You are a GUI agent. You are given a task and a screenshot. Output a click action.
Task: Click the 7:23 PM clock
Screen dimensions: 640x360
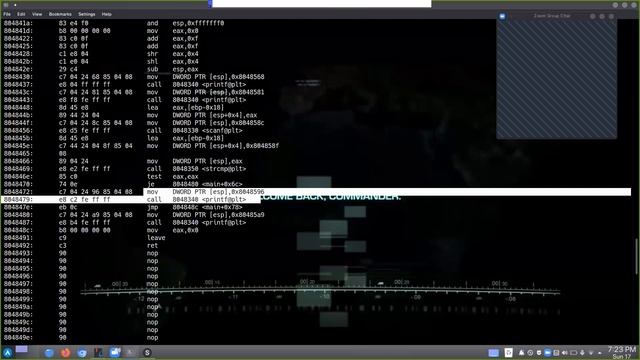(x=622, y=349)
